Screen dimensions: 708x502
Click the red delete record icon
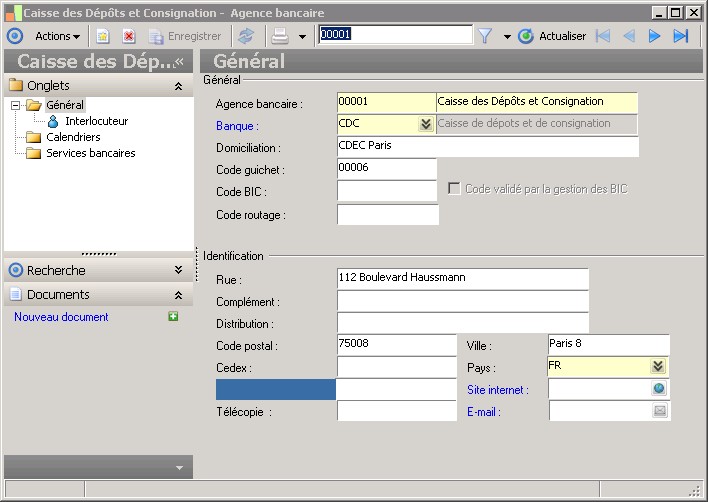pos(129,36)
